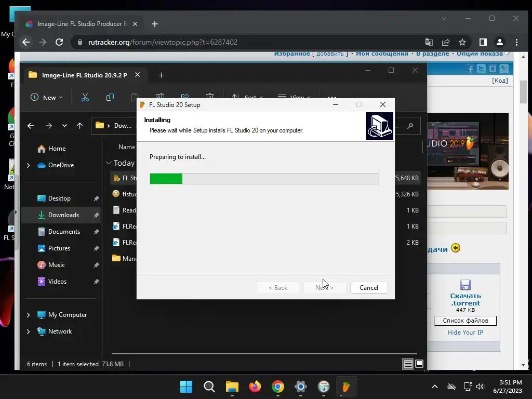
Task: Click the Copy icon in File Explorer toolbar
Action: point(110,97)
